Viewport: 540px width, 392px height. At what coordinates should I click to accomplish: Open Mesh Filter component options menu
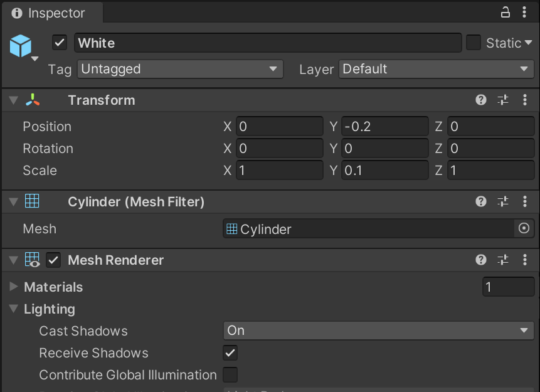tap(524, 201)
